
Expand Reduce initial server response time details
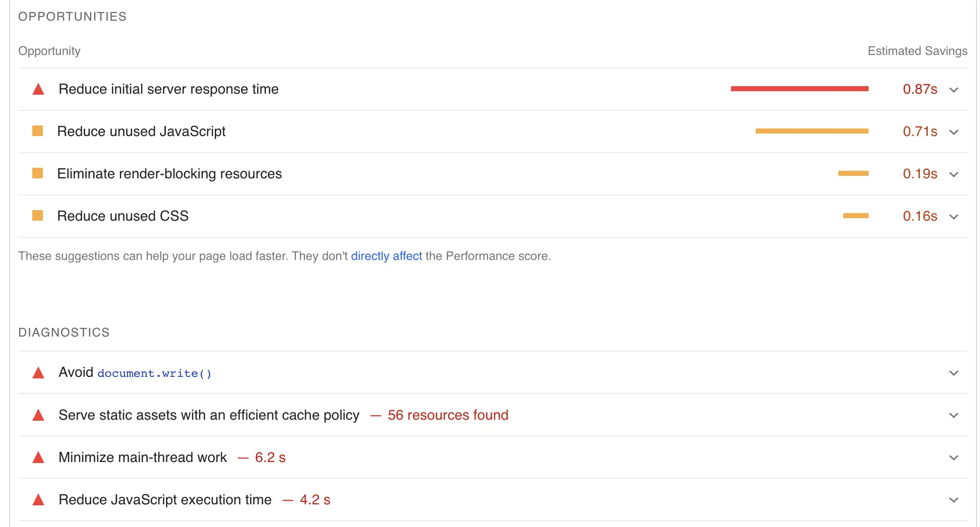point(954,90)
